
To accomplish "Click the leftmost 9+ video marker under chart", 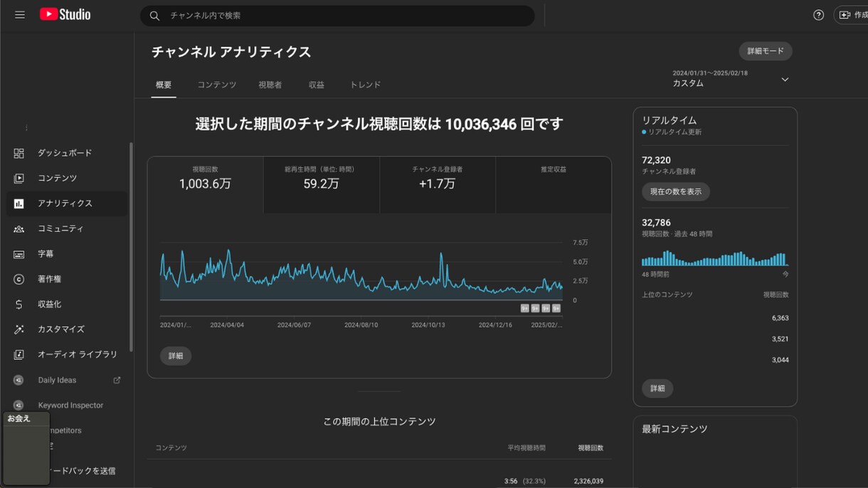I will [524, 308].
